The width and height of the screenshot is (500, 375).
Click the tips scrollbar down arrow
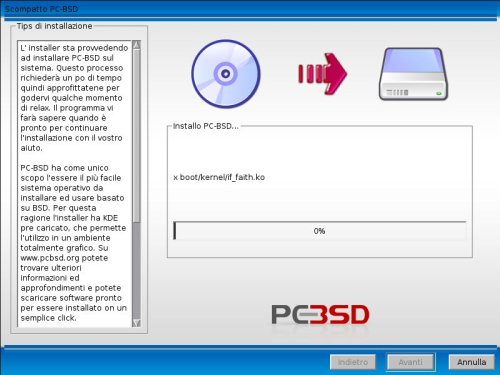(x=136, y=323)
